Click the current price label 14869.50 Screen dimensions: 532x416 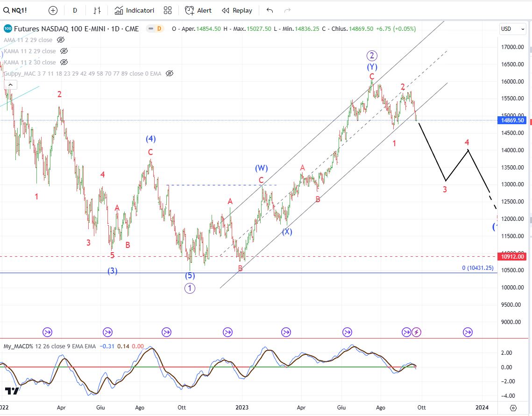point(512,120)
